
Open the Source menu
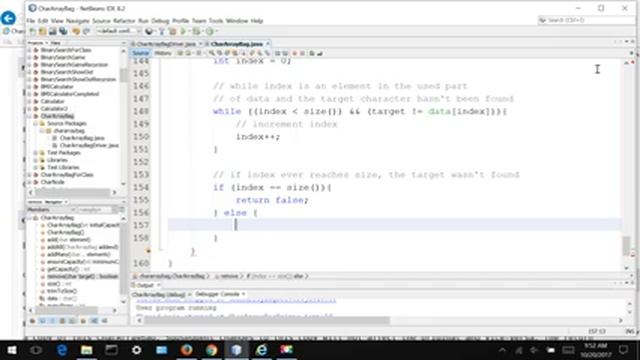[101, 21]
